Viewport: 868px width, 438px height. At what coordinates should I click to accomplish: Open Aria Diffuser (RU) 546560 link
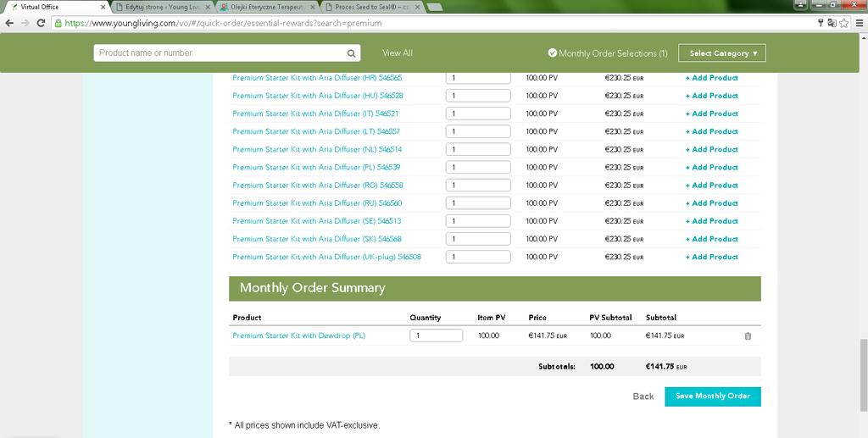[317, 203]
